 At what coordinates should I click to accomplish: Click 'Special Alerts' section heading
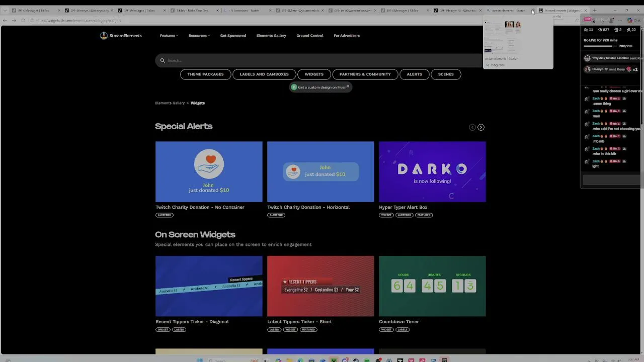[x=184, y=126]
